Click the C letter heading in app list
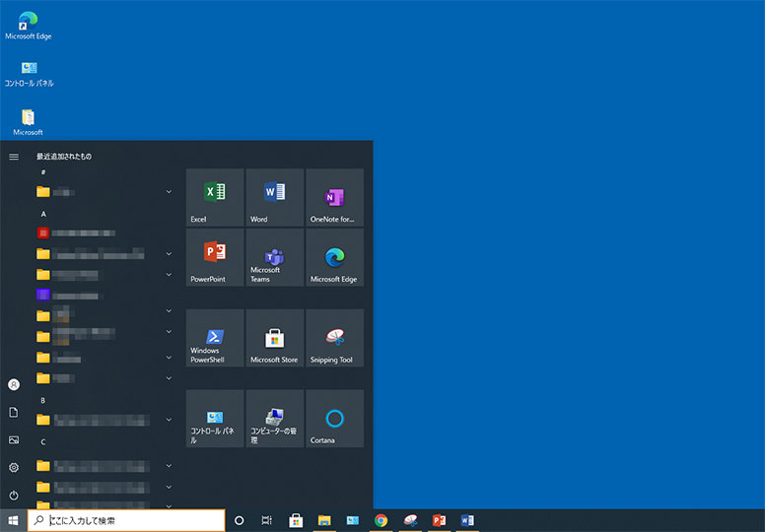Screen dimensions: 765x532 point(43,441)
